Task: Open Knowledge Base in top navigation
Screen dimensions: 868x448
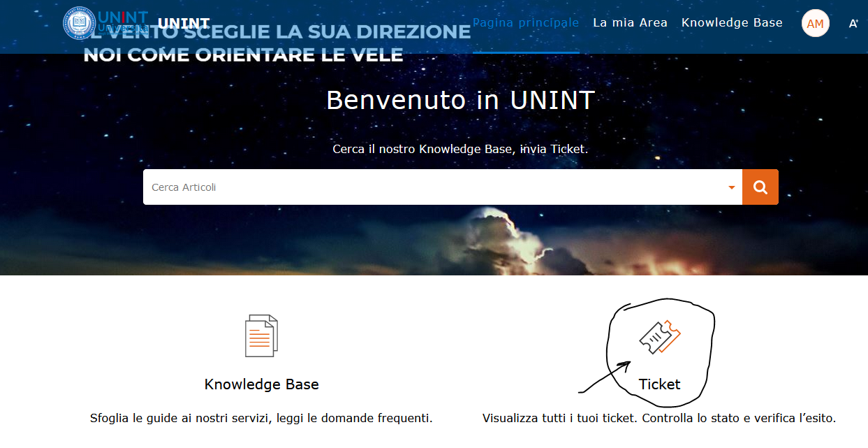Action: pos(732,22)
